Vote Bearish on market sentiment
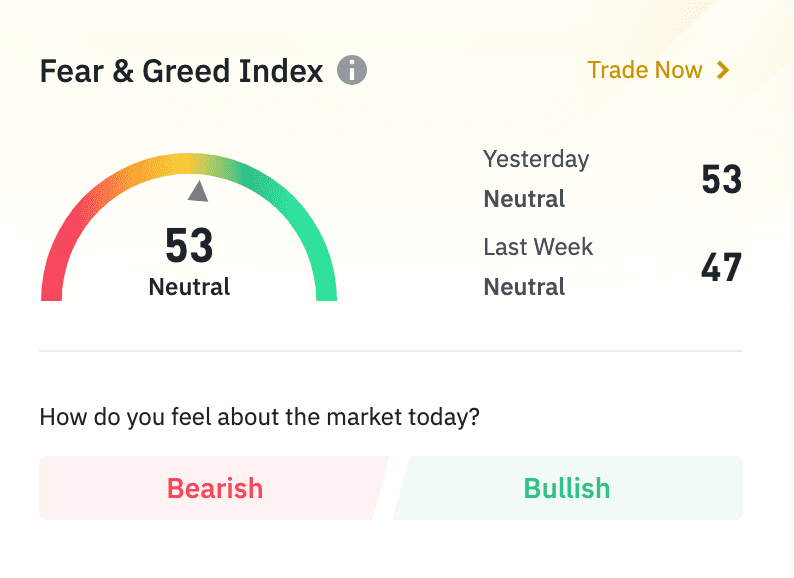 click(x=214, y=488)
